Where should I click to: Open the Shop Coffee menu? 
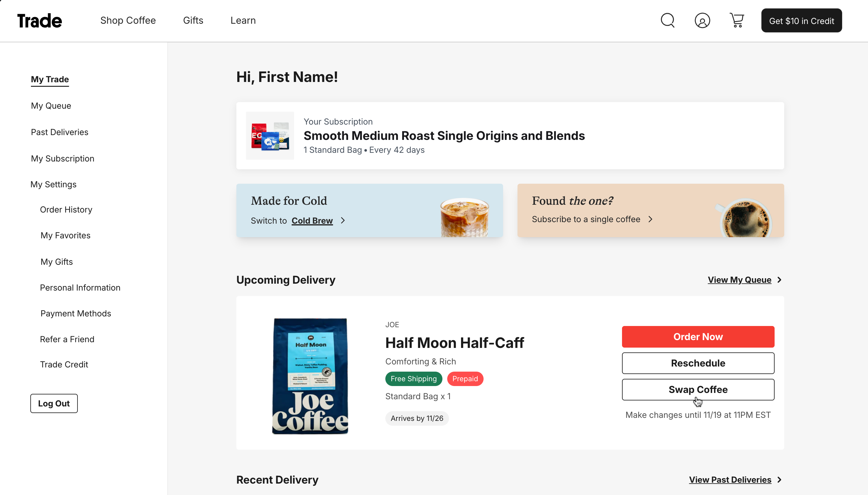tap(128, 20)
